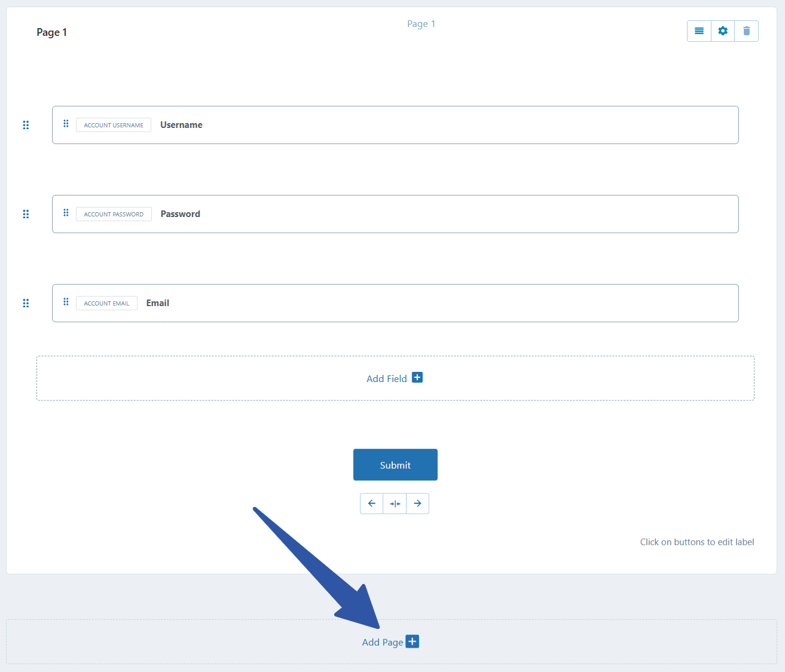
Task: Click Add Field plus icon
Action: (x=417, y=377)
